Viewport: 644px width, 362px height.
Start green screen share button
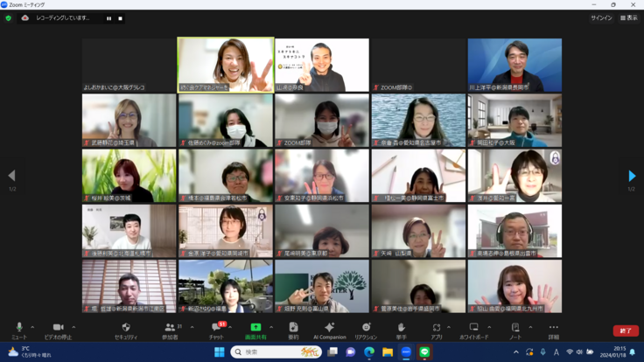point(255,328)
